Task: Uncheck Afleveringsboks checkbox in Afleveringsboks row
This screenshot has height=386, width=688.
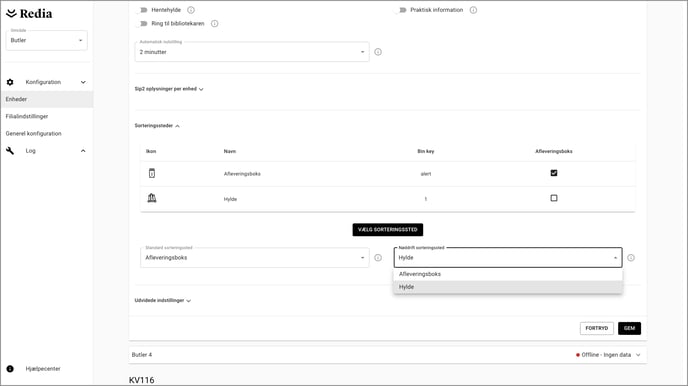Action: tap(554, 173)
